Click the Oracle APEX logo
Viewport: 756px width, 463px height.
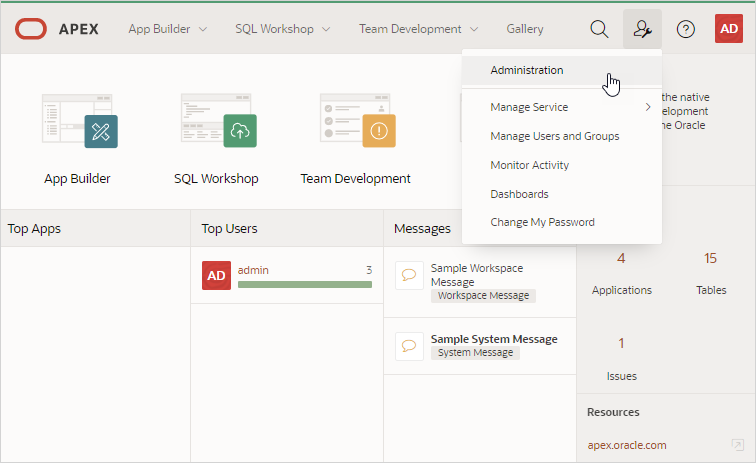pos(31,29)
